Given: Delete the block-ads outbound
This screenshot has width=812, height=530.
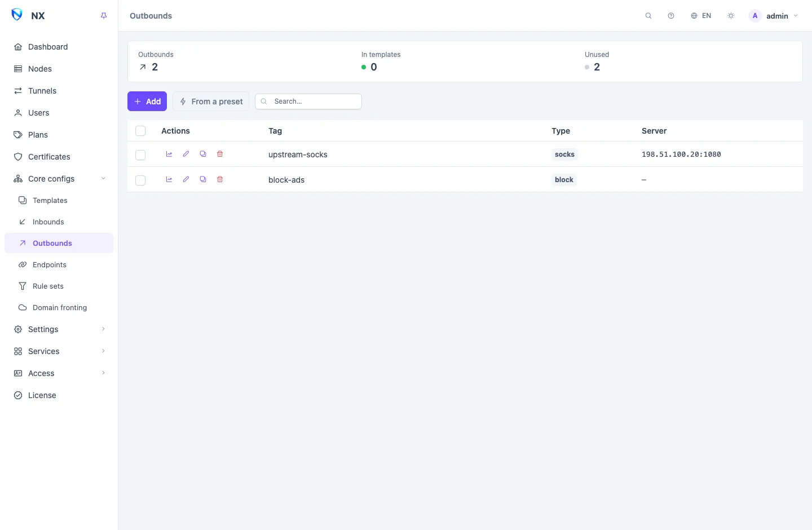Looking at the screenshot, I should point(220,179).
